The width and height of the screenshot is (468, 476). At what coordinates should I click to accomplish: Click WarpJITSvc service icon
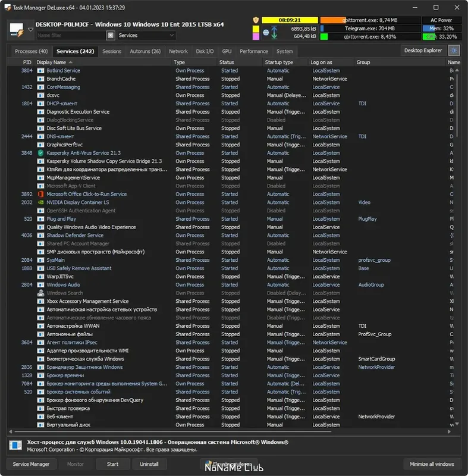pyautogui.click(x=40, y=277)
